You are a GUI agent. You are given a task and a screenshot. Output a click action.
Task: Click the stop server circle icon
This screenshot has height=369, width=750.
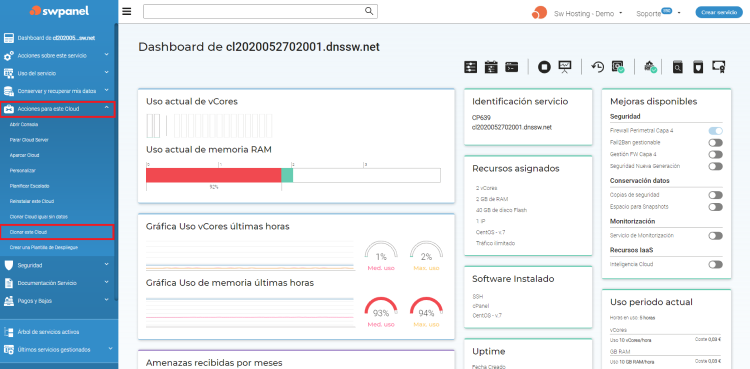click(544, 67)
